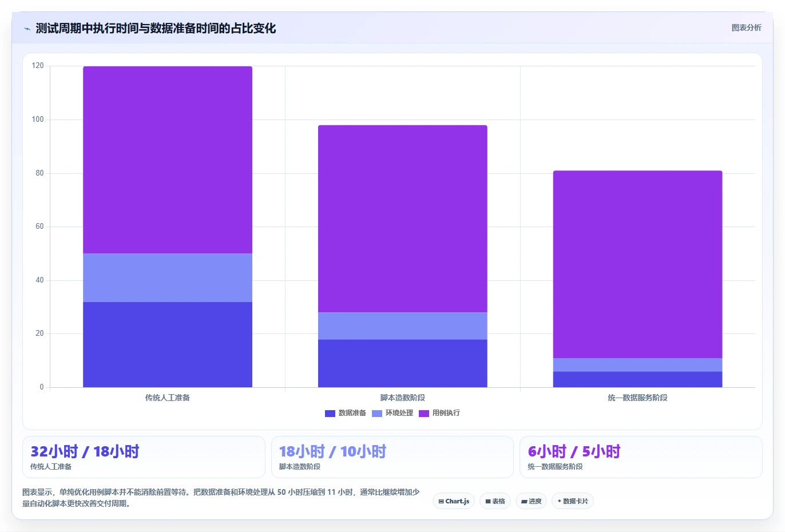This screenshot has height=532, width=785.
Task: Select the 环境处理 segment of the 脚本造数阶段 bar
Action: [x=403, y=326]
